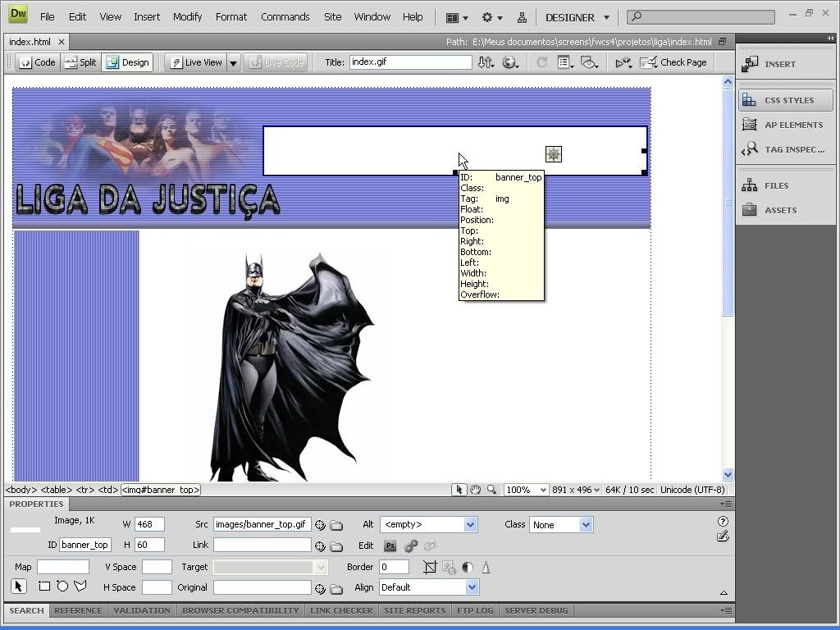This screenshot has height=630, width=840.
Task: Click the image width W field
Action: (x=149, y=524)
